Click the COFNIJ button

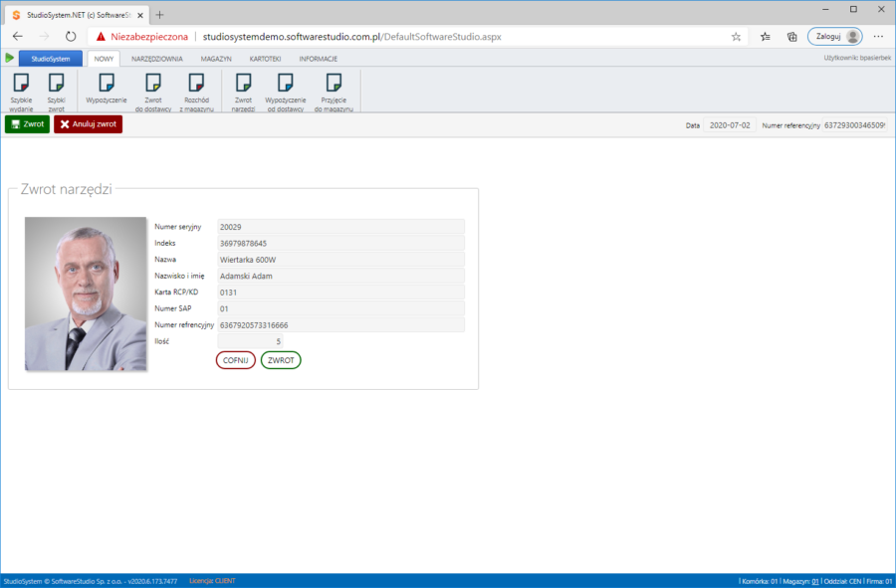235,360
